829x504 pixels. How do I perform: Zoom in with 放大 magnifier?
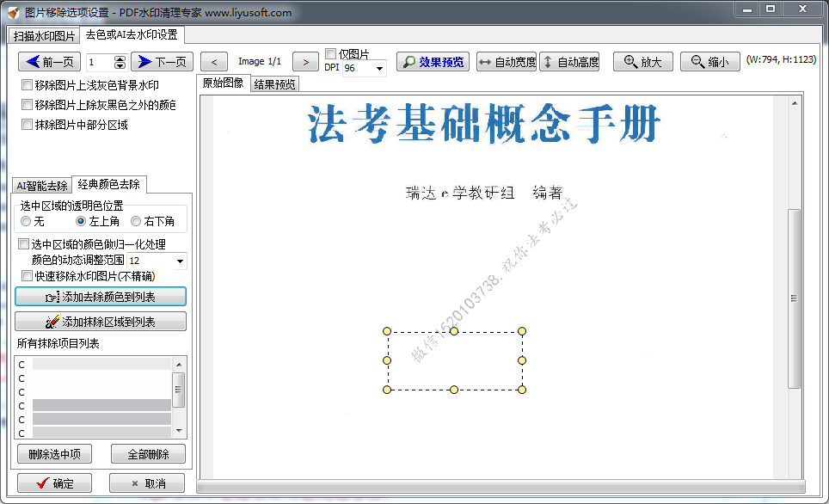click(642, 62)
